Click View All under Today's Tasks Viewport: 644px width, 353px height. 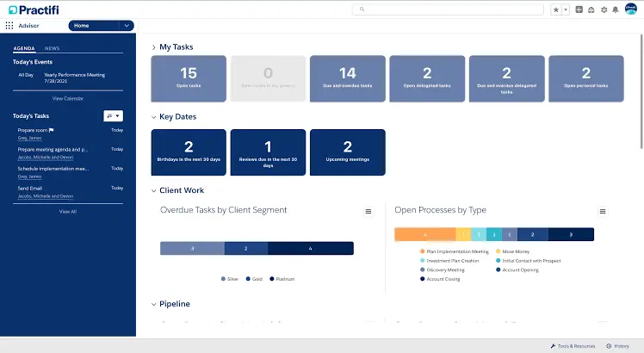click(68, 212)
